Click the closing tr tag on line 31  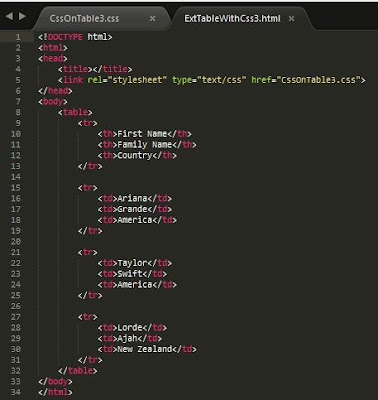click(90, 360)
